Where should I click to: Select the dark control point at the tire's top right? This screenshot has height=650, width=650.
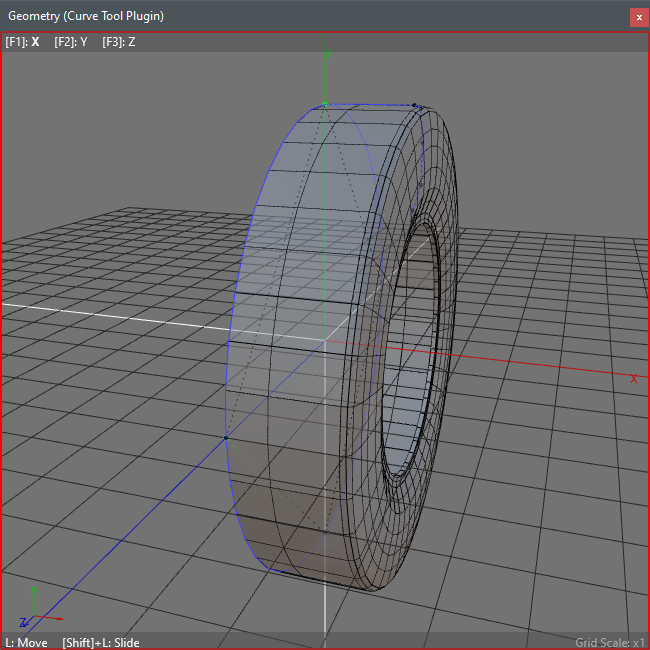tap(414, 105)
